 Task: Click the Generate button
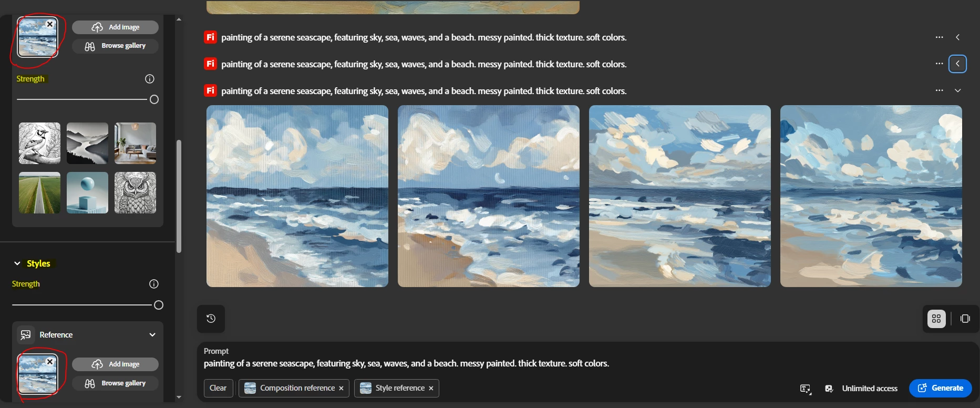(940, 388)
